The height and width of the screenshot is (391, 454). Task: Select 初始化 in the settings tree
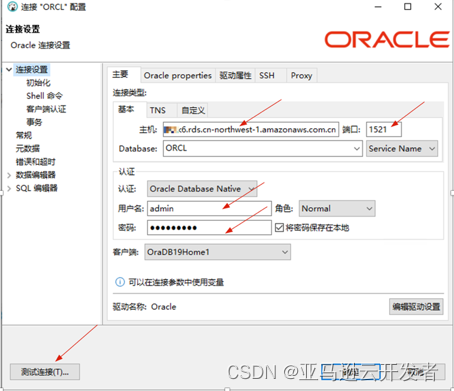point(38,83)
